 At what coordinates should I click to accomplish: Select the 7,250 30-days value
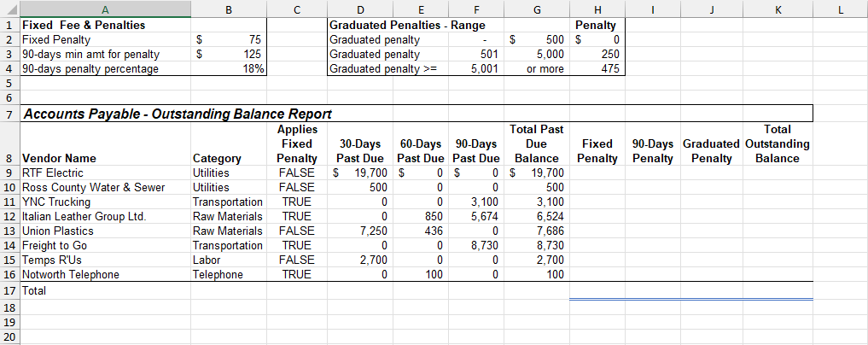(x=360, y=231)
